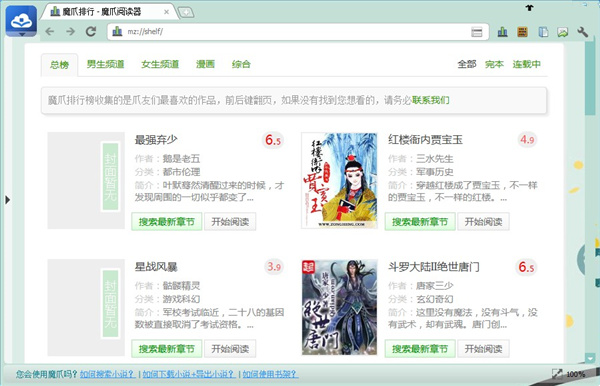Click the blue cloud app logo
Viewport: 600px width, 386px height.
21,21
